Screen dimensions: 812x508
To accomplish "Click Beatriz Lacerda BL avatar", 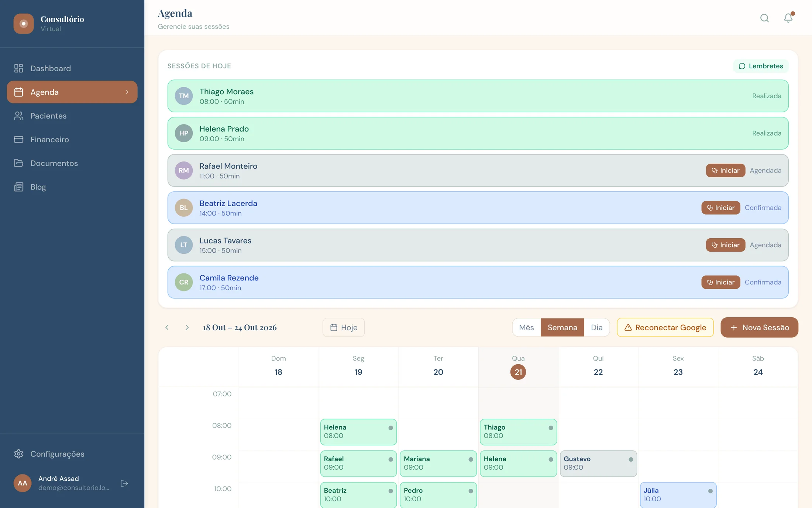I will click(184, 208).
